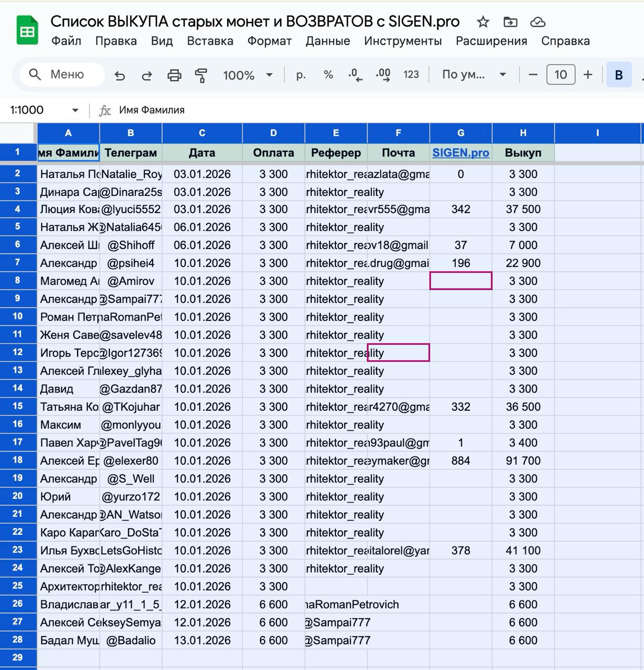Increase font size with plus button
The height and width of the screenshot is (670, 644).
click(588, 75)
